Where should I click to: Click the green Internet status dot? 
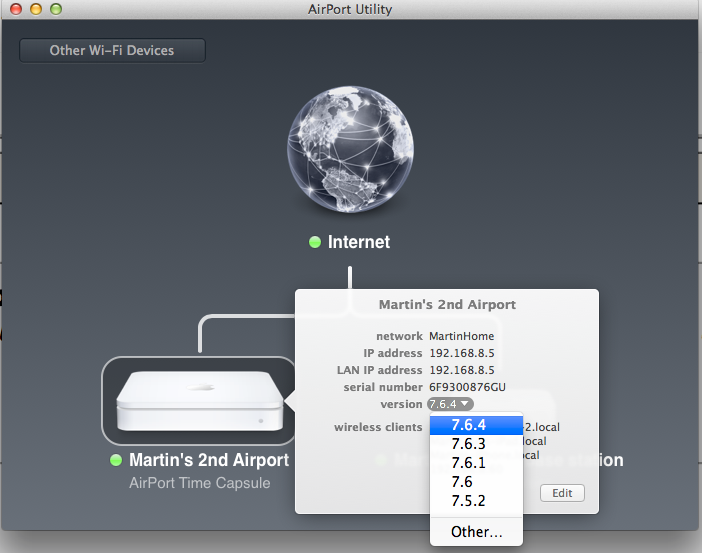[x=315, y=242]
